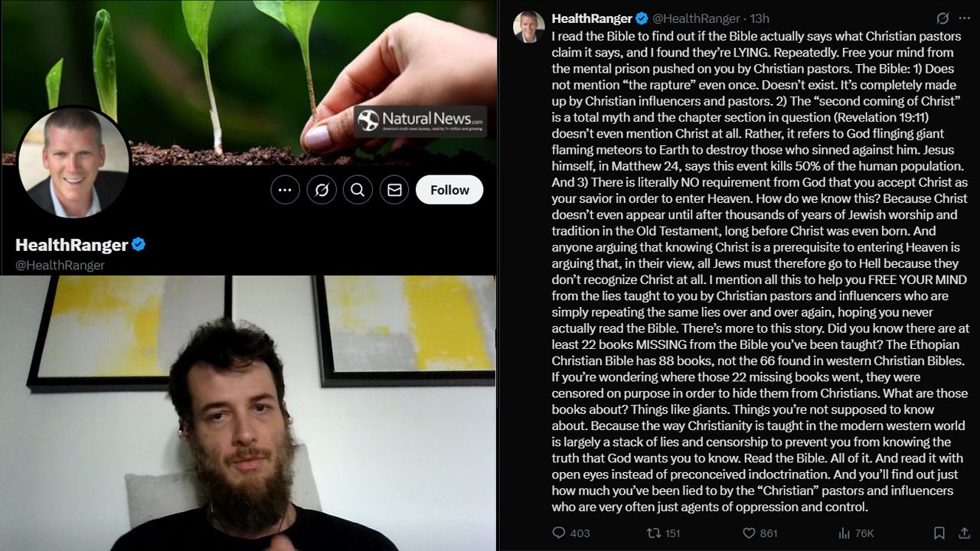This screenshot has width=980, height=551.
Task: View analytics showing 76K views
Action: [x=856, y=533]
